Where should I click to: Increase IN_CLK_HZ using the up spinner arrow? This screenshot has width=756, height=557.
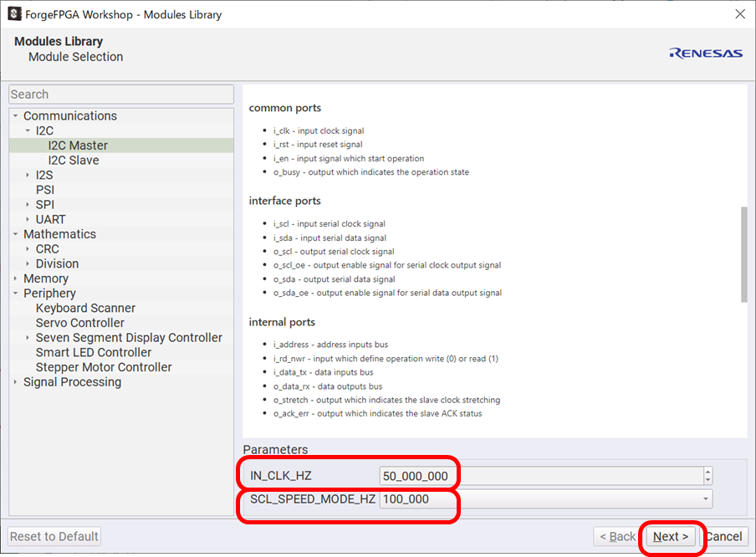pos(708,472)
